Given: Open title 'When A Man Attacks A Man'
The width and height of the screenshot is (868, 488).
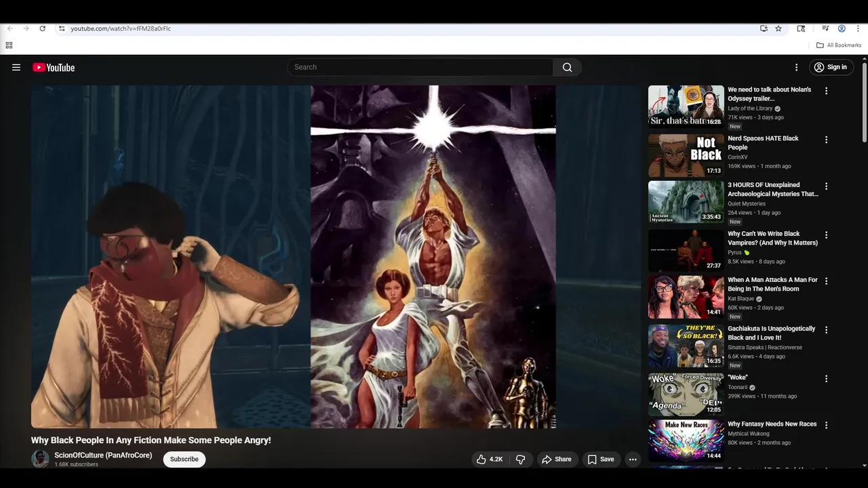Looking at the screenshot, I should point(773,284).
